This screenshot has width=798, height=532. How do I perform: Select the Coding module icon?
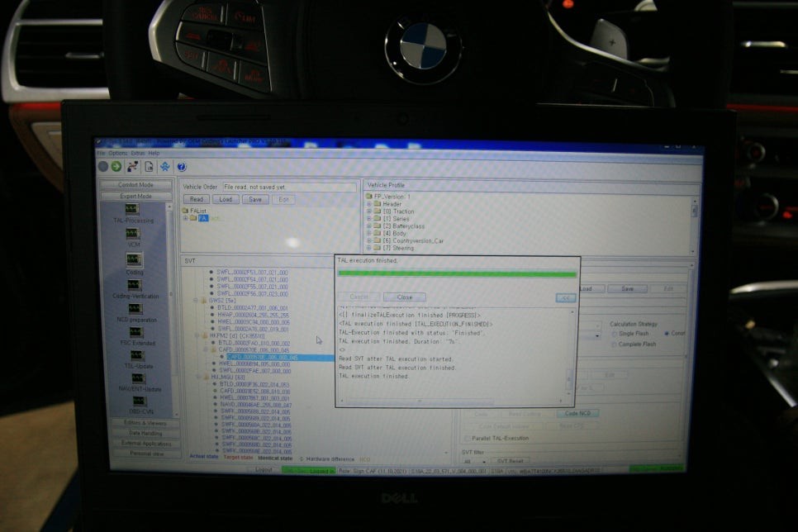point(134,261)
